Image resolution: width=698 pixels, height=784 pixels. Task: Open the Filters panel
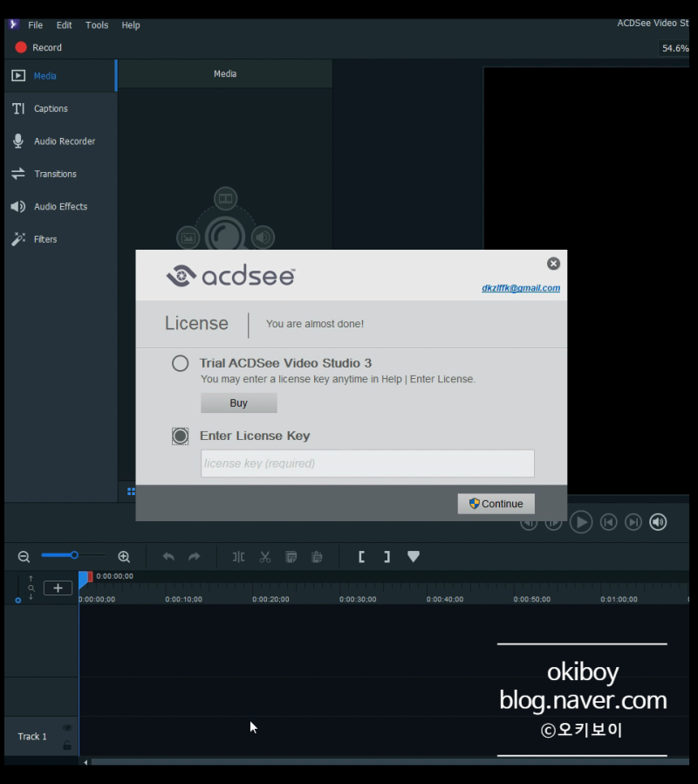[60, 239]
